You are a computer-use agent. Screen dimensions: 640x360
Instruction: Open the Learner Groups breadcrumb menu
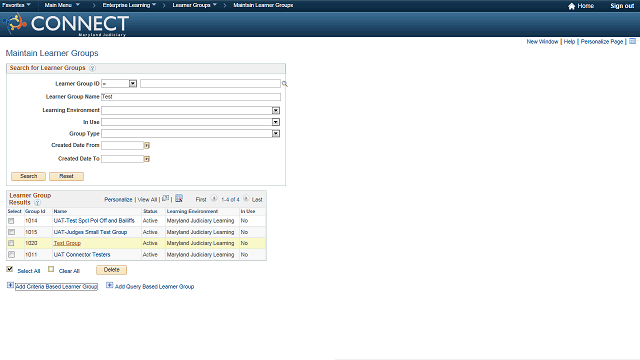194,5
